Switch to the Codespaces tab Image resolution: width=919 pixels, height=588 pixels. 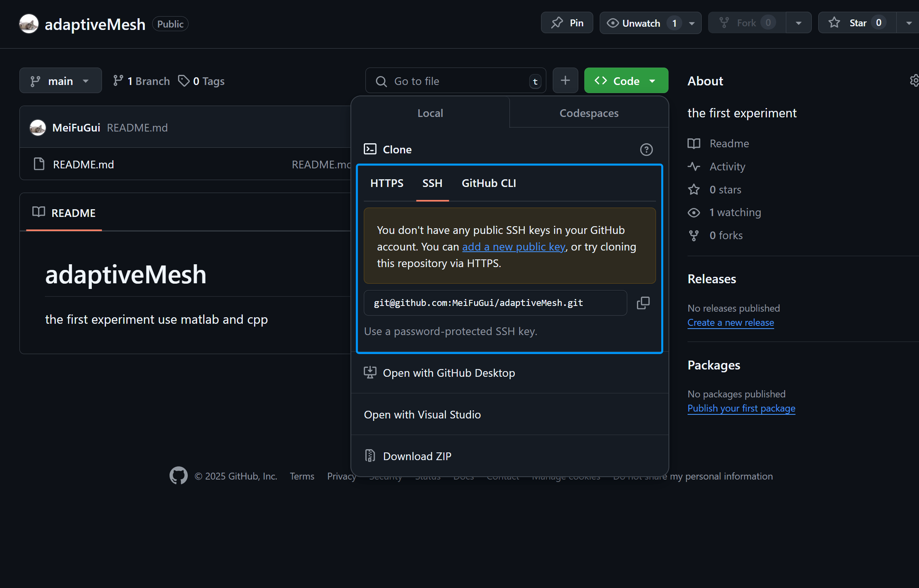[589, 113]
